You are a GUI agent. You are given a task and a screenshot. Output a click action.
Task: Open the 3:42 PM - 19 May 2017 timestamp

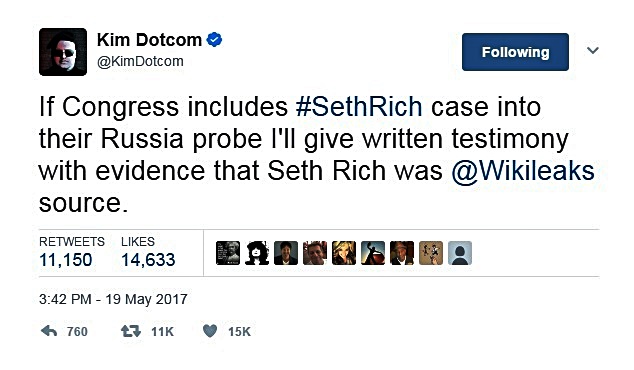(113, 299)
